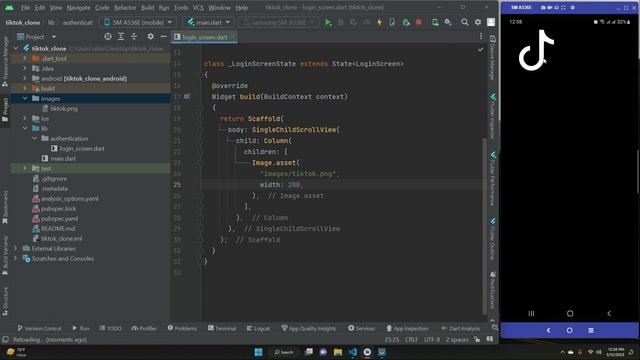Open Search Everywhere magnifier icon

click(464, 22)
